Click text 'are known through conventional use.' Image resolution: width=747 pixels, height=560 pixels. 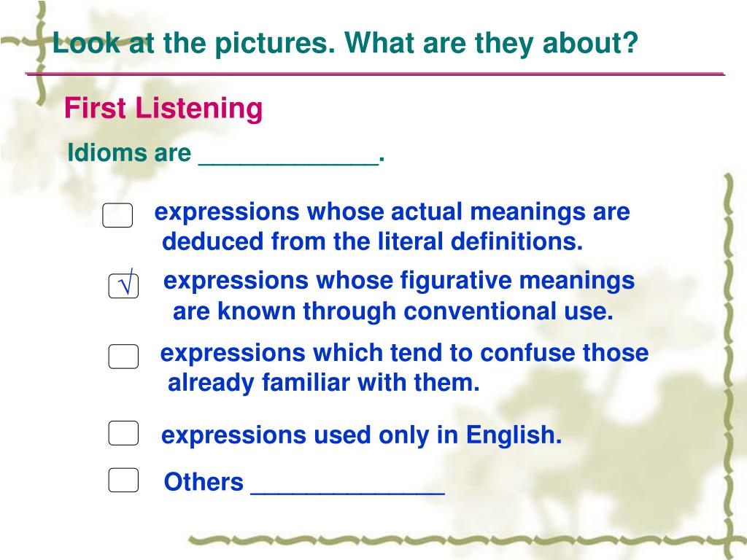tap(392, 311)
